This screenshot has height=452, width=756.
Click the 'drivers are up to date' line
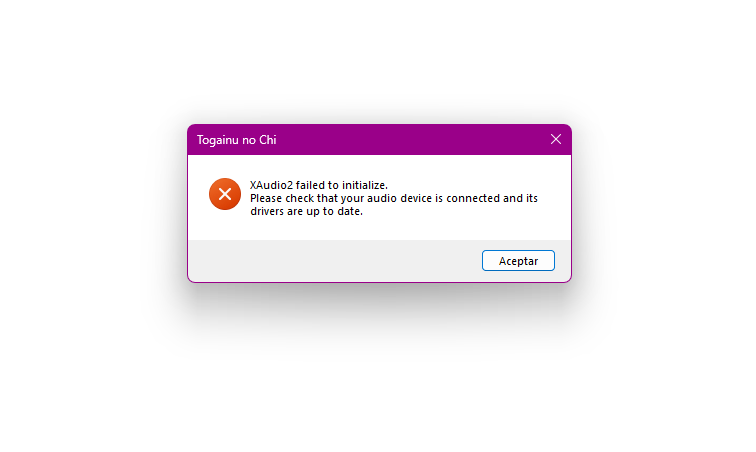pos(306,211)
